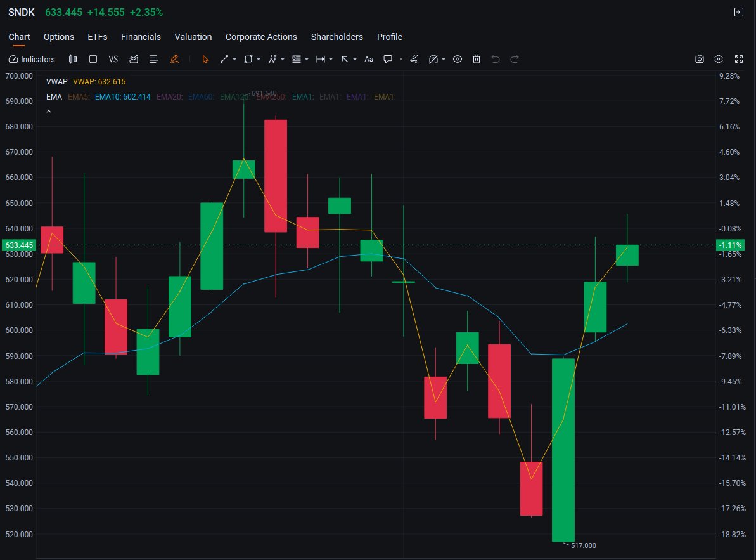
Task: Toggle the orange drawing pen icon
Action: pos(174,60)
